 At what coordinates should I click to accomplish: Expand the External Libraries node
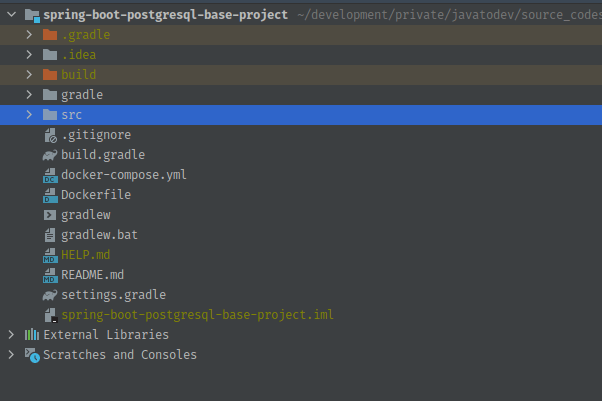point(11,335)
